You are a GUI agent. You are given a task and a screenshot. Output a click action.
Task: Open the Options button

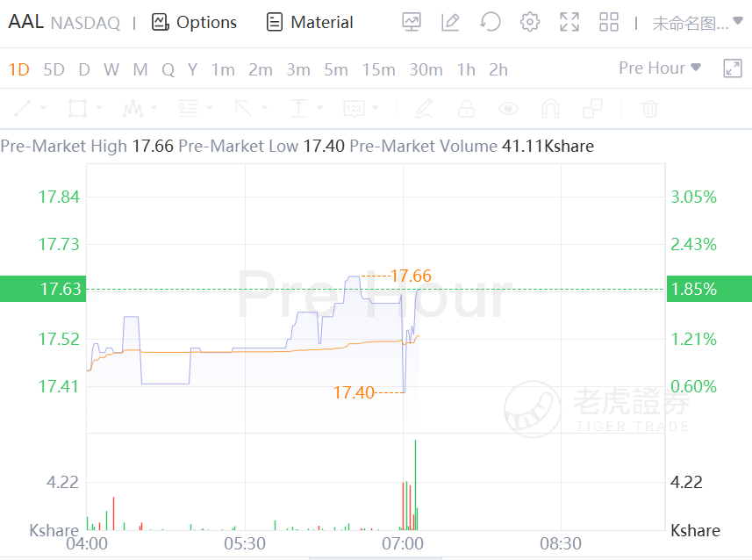[194, 22]
